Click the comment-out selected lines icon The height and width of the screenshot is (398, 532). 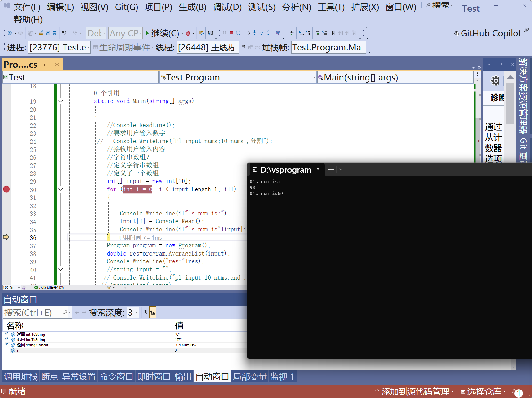pyautogui.click(x=318, y=33)
